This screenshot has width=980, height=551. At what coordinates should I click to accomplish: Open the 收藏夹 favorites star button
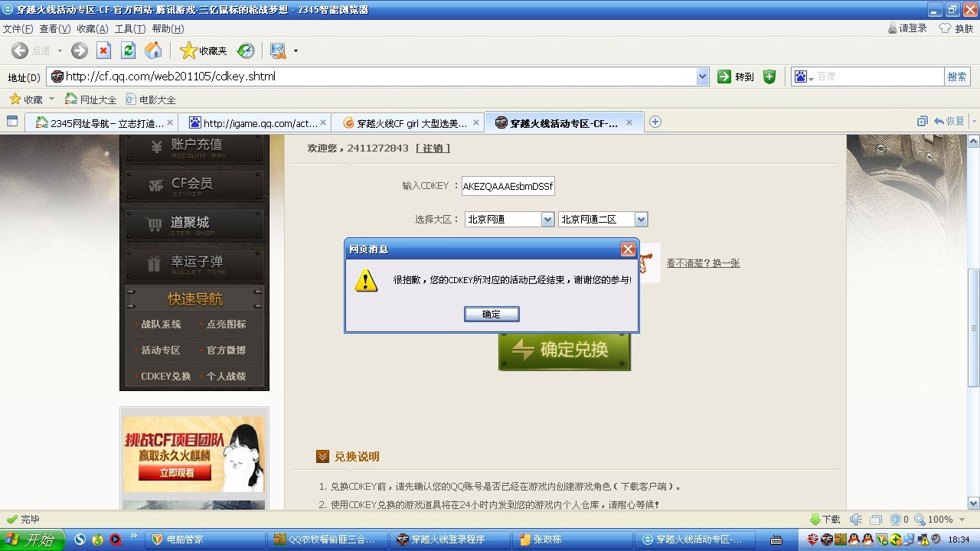(x=204, y=51)
